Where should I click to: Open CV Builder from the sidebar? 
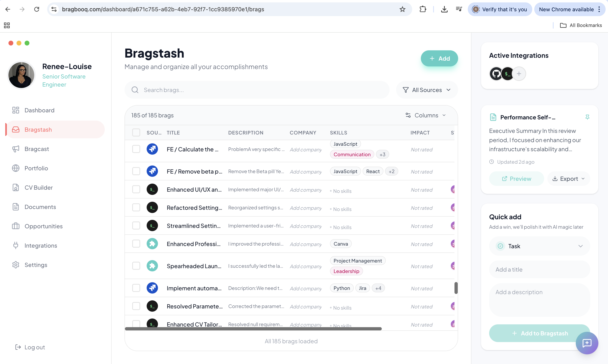coord(38,188)
